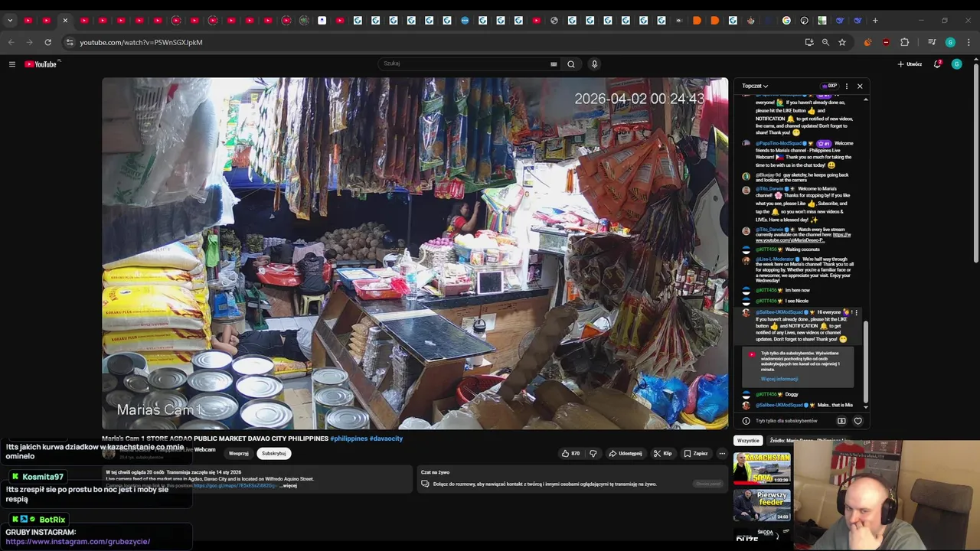Click the chat scrollbar
The image size is (980, 551).
coord(866,361)
